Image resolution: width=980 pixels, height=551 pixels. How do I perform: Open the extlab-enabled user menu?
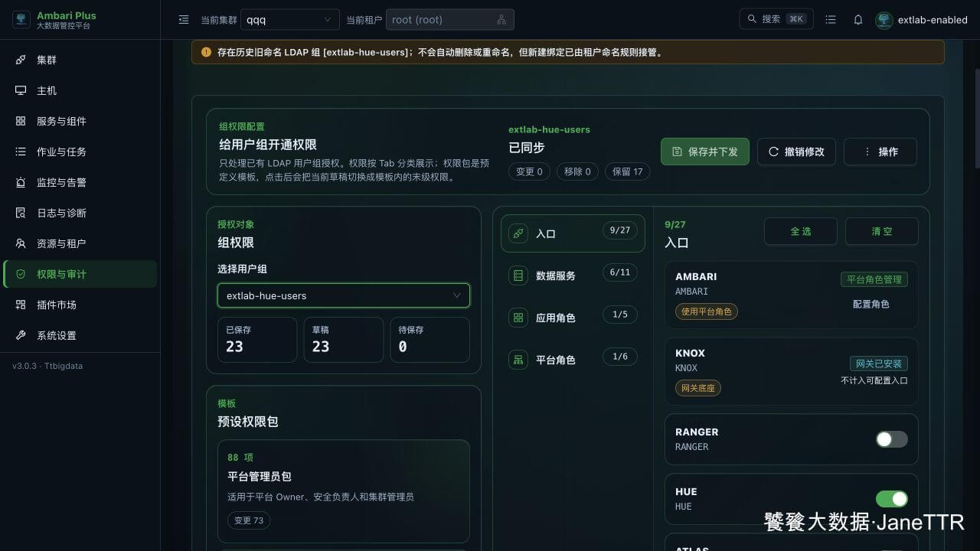tap(922, 20)
